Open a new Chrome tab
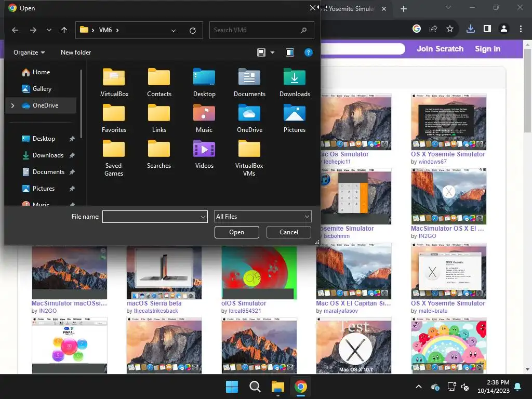Image resolution: width=532 pixels, height=399 pixels. 403,9
